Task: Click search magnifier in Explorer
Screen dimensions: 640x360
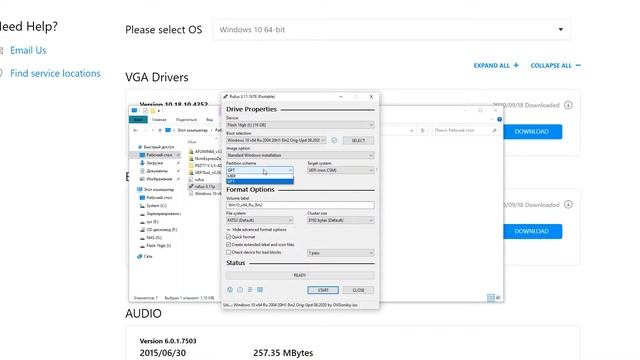Action: pyautogui.click(x=494, y=130)
